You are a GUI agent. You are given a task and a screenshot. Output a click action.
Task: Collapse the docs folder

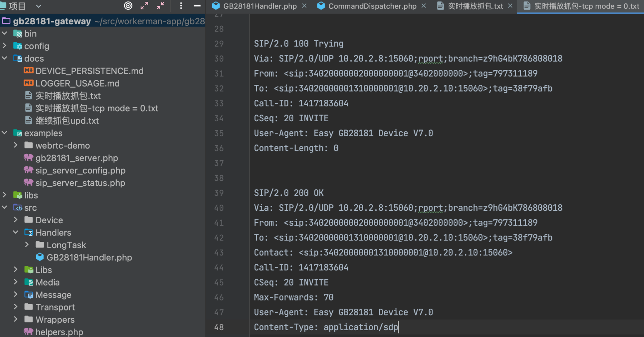tap(5, 58)
